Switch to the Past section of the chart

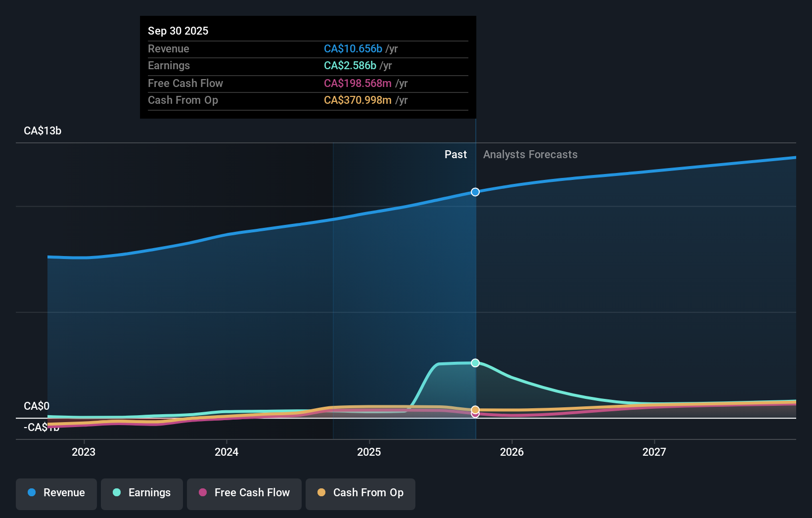(455, 154)
